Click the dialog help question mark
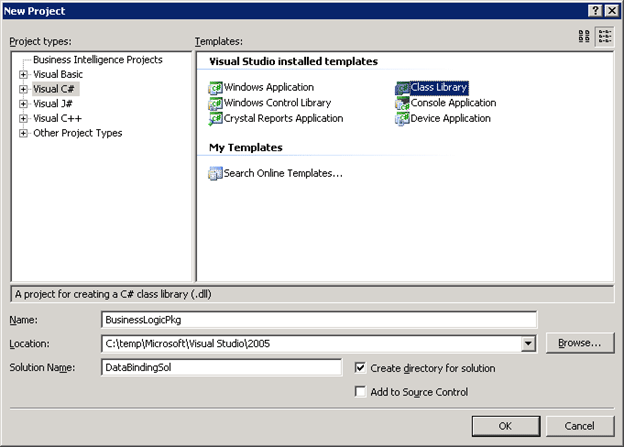Screen dimensions: 624x447 click(595, 11)
